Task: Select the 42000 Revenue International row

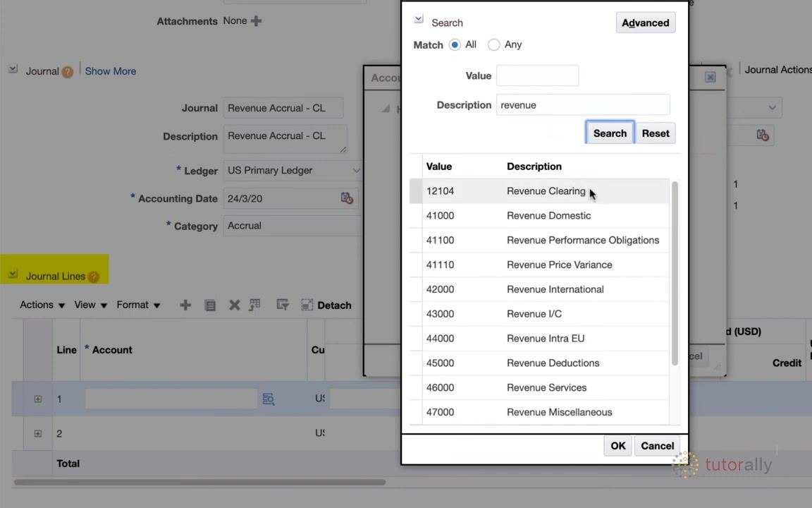Action: (x=539, y=289)
